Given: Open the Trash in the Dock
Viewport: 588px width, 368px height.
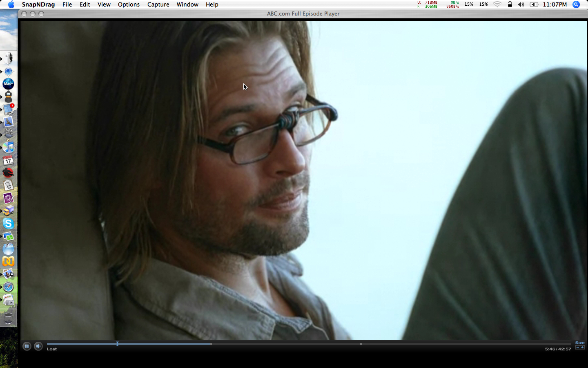Looking at the screenshot, I should tap(8, 318).
